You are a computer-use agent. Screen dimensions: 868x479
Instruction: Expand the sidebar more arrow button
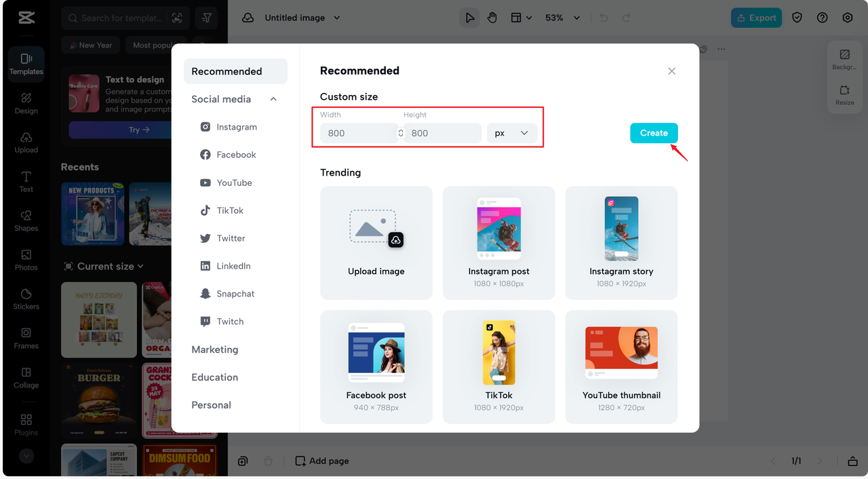pos(26,456)
